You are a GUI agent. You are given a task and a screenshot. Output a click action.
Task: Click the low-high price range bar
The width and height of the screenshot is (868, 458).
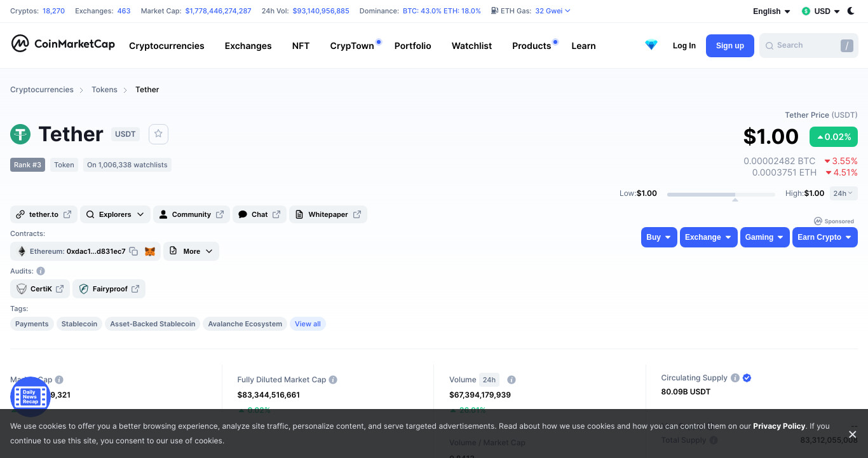(x=721, y=194)
